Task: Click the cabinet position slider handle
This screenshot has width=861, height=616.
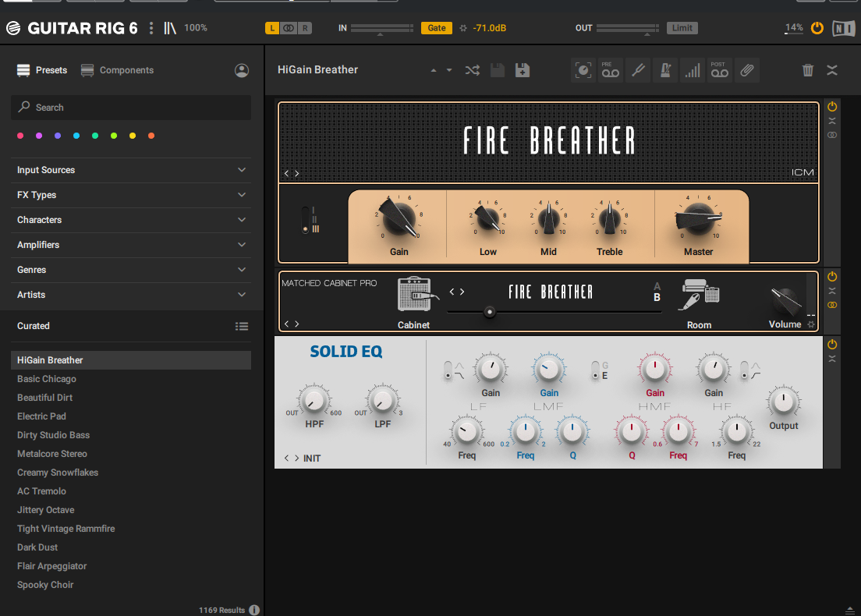Action: pyautogui.click(x=490, y=312)
